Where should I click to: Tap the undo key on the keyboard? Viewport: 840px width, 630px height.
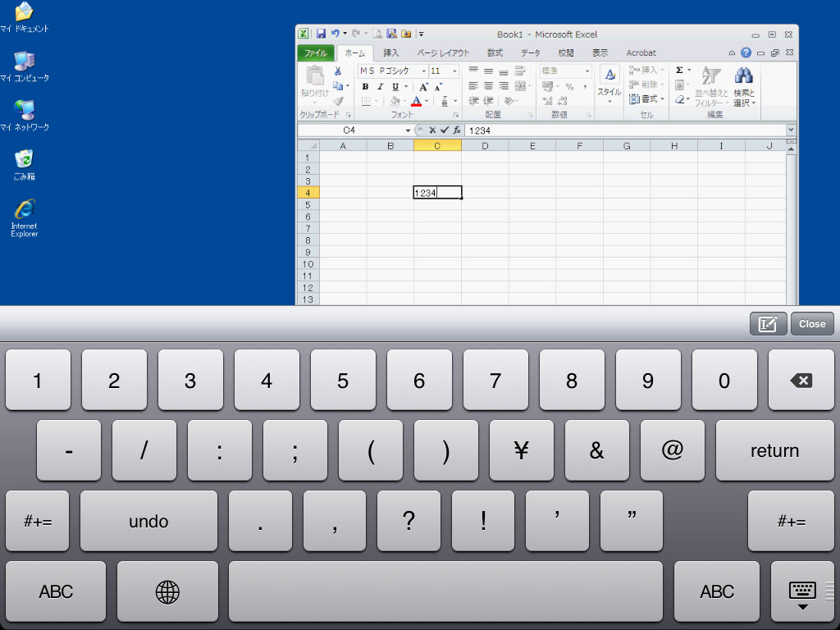click(x=149, y=521)
